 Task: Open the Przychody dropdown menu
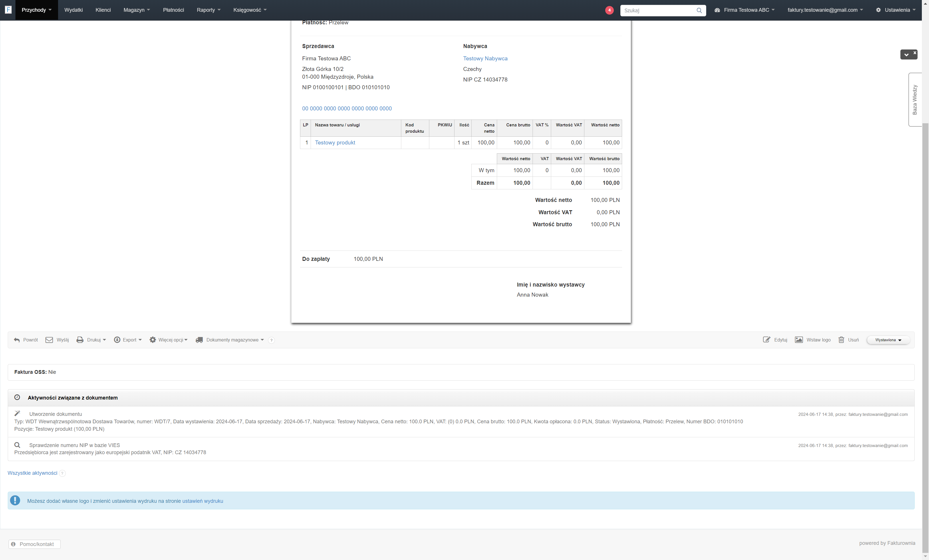37,10
